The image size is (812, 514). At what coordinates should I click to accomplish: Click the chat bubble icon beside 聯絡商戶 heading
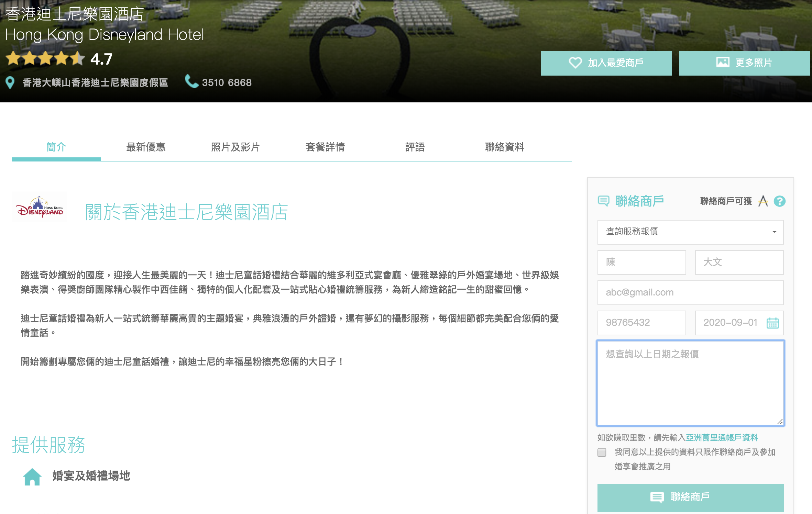click(604, 201)
